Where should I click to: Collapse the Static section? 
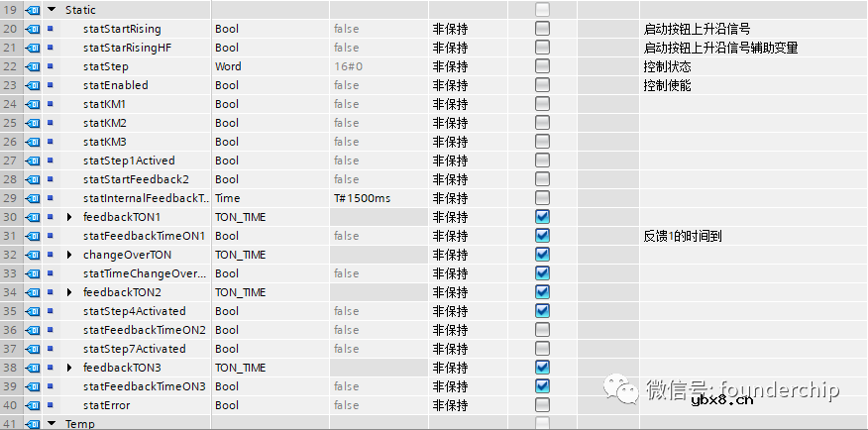point(51,10)
